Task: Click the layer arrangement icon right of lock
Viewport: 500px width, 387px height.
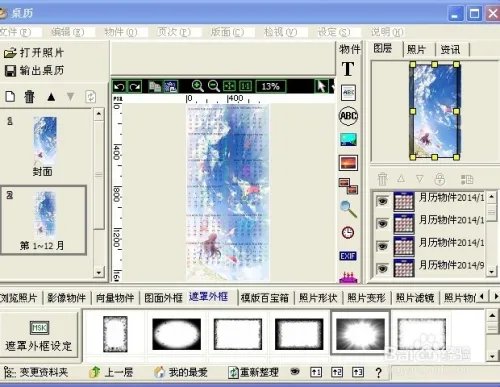Action: coord(467,179)
